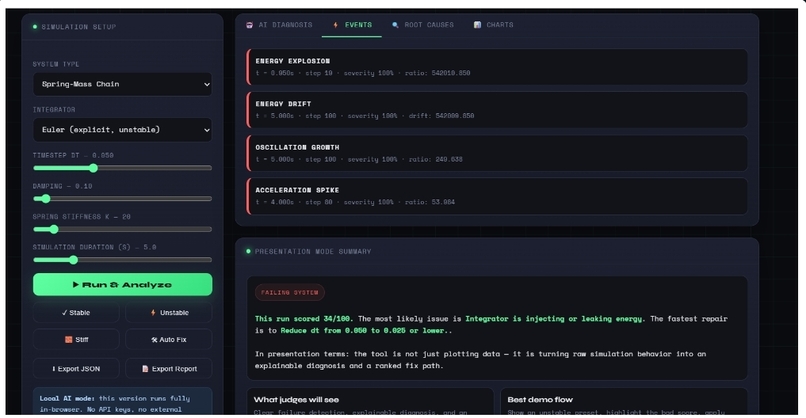Click the document icon on Export Report
This screenshot has width=806, height=418.
click(145, 369)
